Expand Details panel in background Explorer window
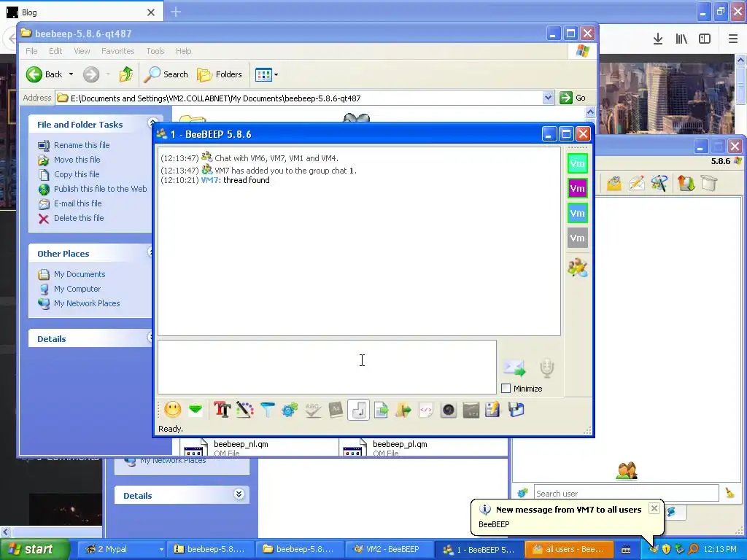Image resolution: width=747 pixels, height=560 pixels. tap(239, 494)
